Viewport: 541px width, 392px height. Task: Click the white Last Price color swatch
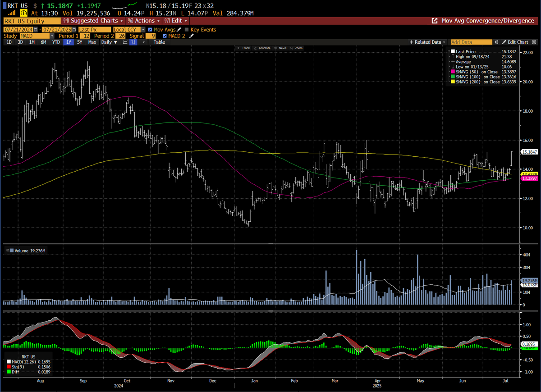pyautogui.click(x=453, y=51)
